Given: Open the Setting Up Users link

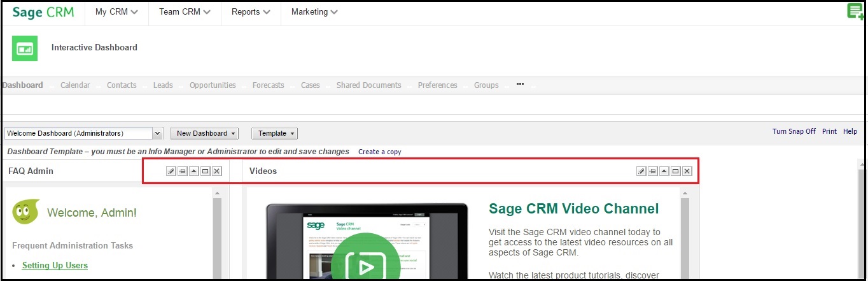Looking at the screenshot, I should tap(55, 265).
